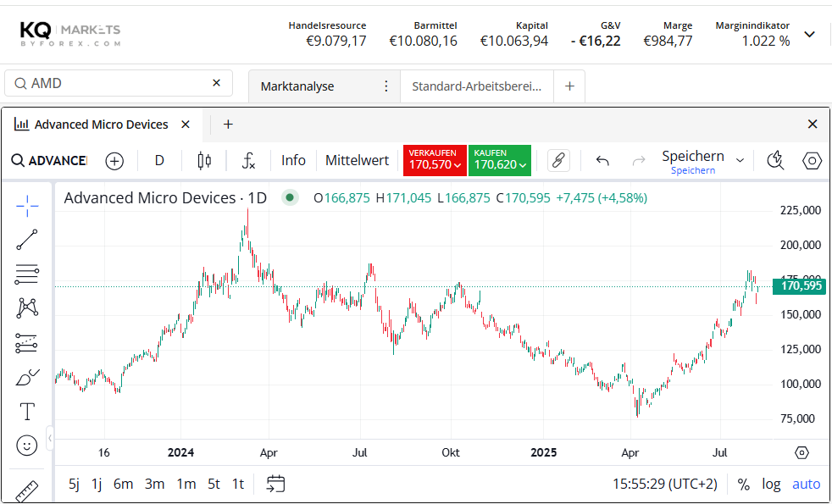
Task: Open the indicators fx menu
Action: pos(248,161)
